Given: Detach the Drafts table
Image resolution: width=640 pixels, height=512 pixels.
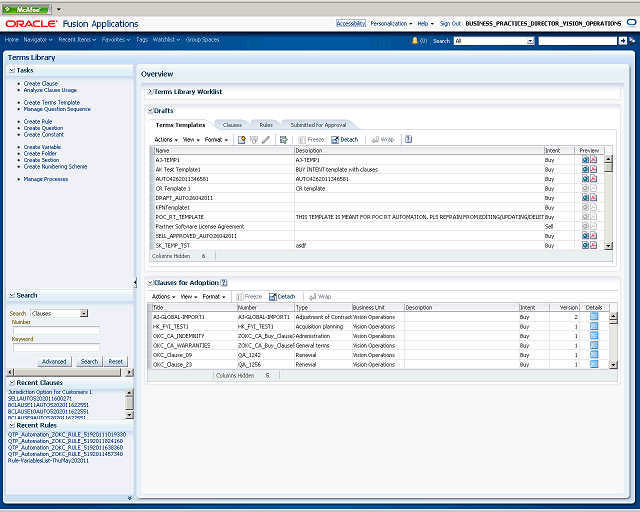Looking at the screenshot, I should pos(344,140).
